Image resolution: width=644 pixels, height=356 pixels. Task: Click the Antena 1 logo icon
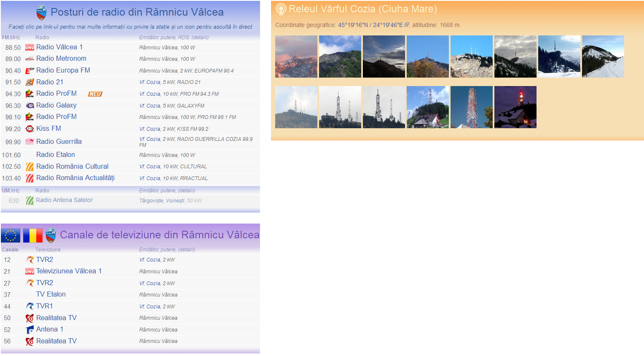(x=30, y=329)
